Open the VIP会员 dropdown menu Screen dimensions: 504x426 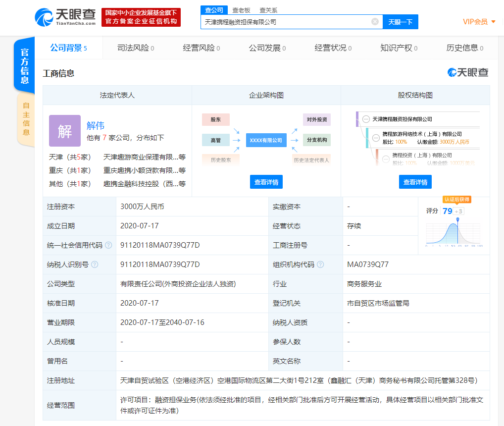[x=476, y=21]
